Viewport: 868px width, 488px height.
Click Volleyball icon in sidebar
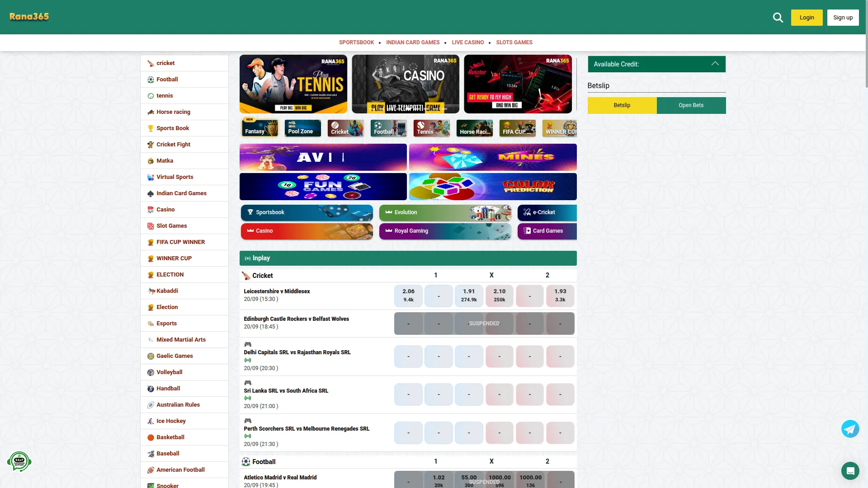pos(151,372)
